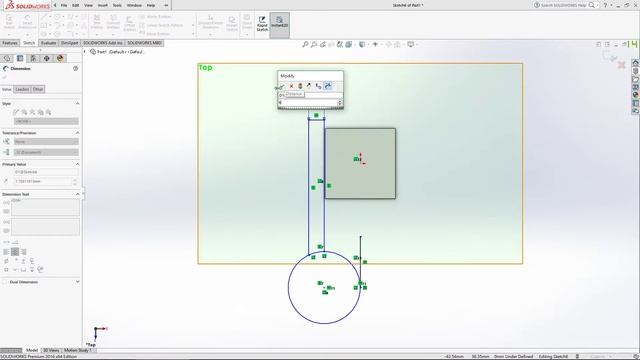Collapse the Primary Value section
Viewport: 640px width, 360px height.
(78, 164)
